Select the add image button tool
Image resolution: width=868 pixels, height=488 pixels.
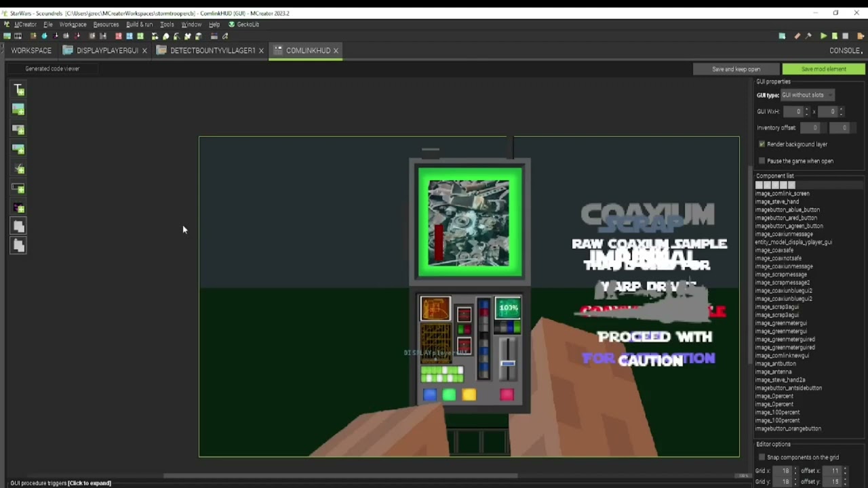[18, 148]
